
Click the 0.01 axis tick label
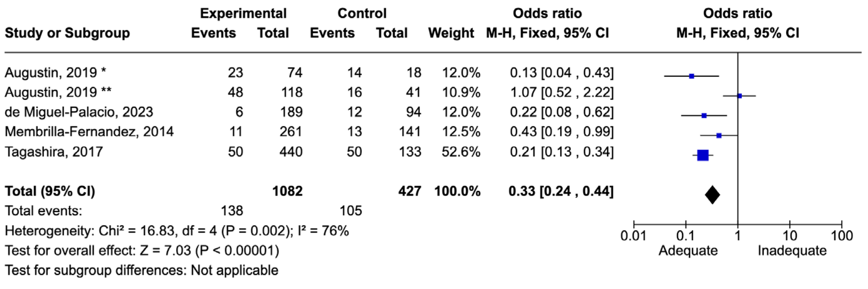(x=634, y=236)
